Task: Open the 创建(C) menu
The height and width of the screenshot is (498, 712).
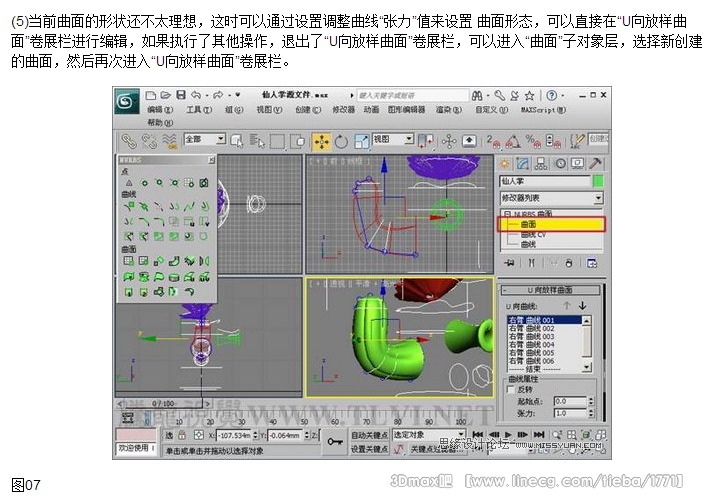Action: point(308,109)
